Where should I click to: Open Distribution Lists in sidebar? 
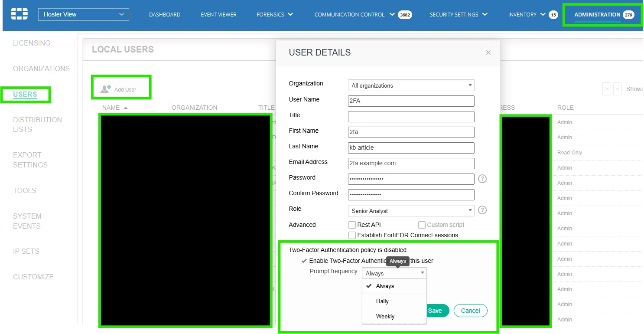pyautogui.click(x=37, y=124)
